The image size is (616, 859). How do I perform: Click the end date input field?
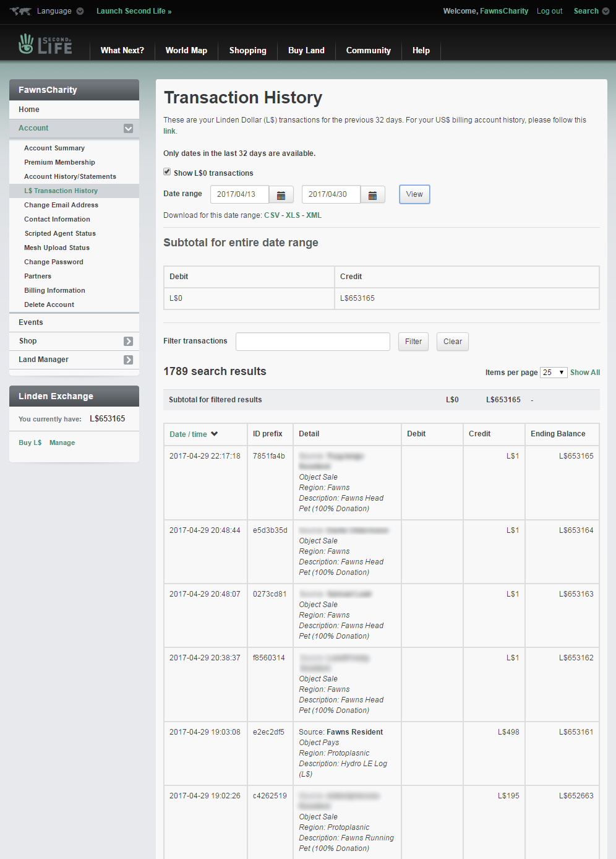pos(331,194)
